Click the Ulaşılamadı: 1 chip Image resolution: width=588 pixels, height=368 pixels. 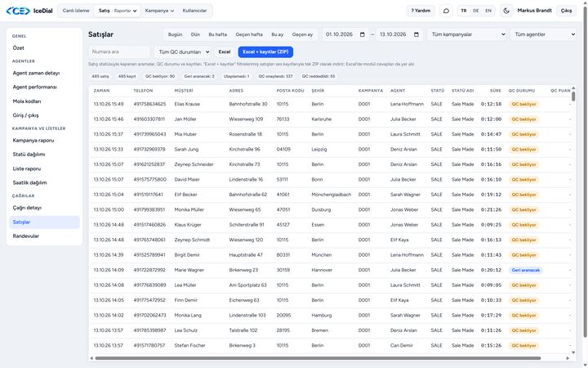236,76
